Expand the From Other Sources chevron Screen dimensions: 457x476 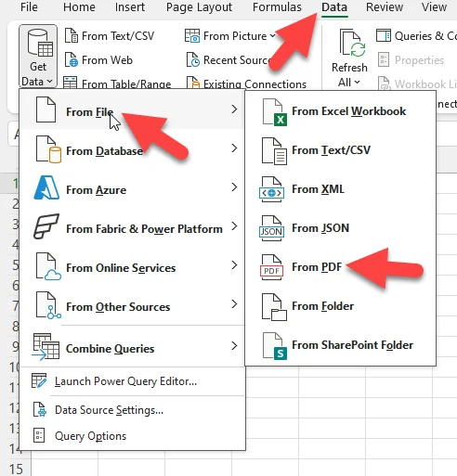pyautogui.click(x=234, y=304)
